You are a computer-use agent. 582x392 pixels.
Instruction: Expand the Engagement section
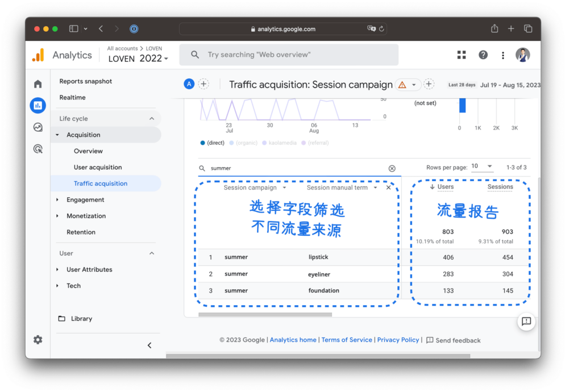tap(57, 200)
